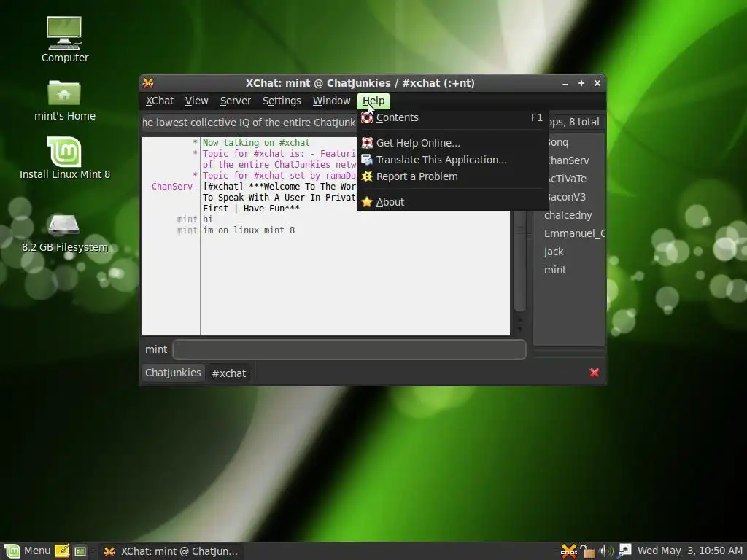Select About from the Help menu

click(452, 202)
